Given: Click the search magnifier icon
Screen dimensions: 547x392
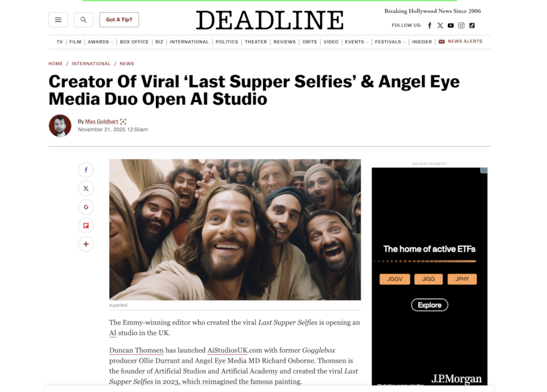Looking at the screenshot, I should point(83,20).
